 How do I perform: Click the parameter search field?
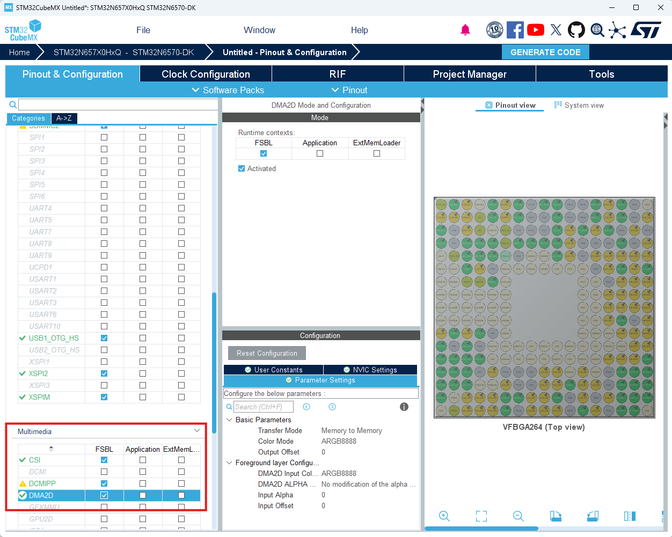click(x=263, y=407)
